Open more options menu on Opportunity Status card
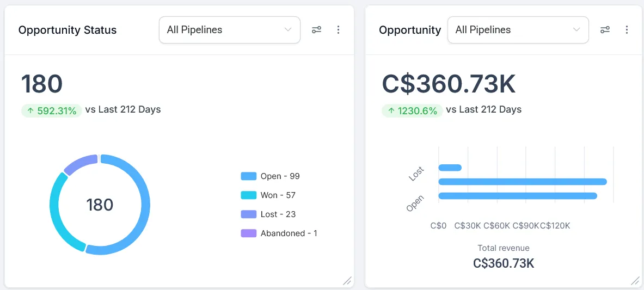Viewport: 644px width, 290px height. click(338, 30)
